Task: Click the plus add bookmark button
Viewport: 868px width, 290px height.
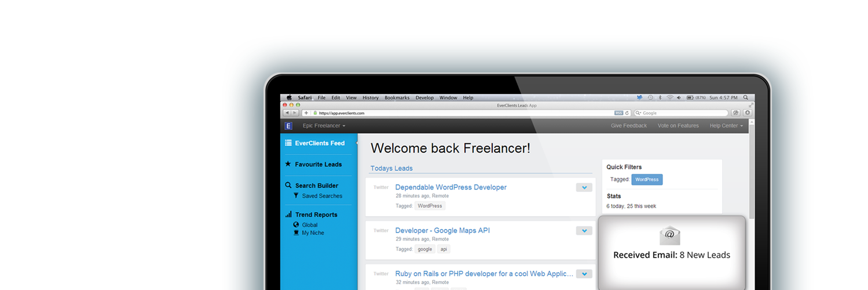Action: click(306, 113)
